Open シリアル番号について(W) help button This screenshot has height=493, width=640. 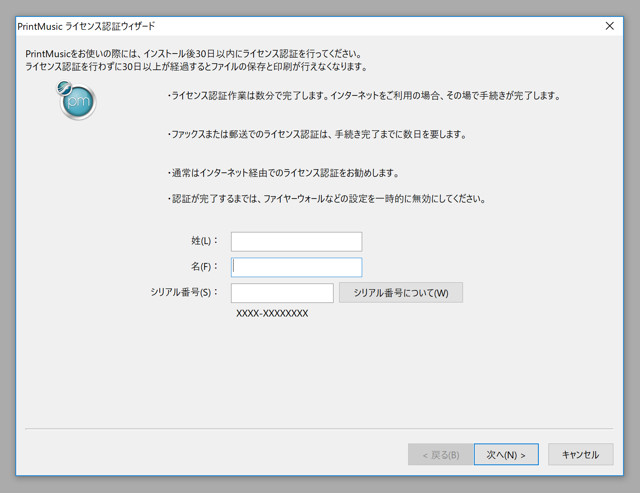pos(401,293)
